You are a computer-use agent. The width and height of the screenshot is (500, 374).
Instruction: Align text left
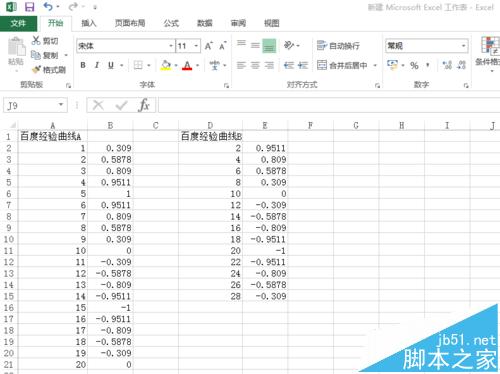click(x=241, y=65)
